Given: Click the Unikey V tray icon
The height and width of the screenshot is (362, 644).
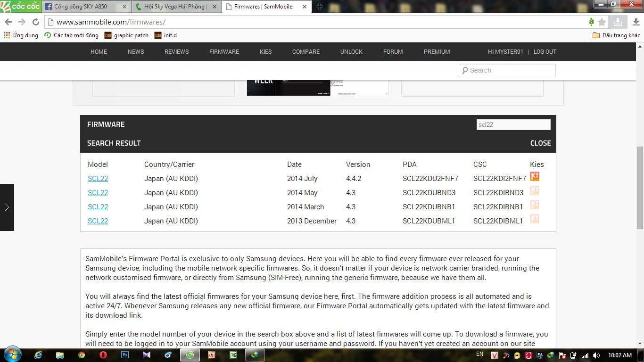Looking at the screenshot, I should click(494, 355).
